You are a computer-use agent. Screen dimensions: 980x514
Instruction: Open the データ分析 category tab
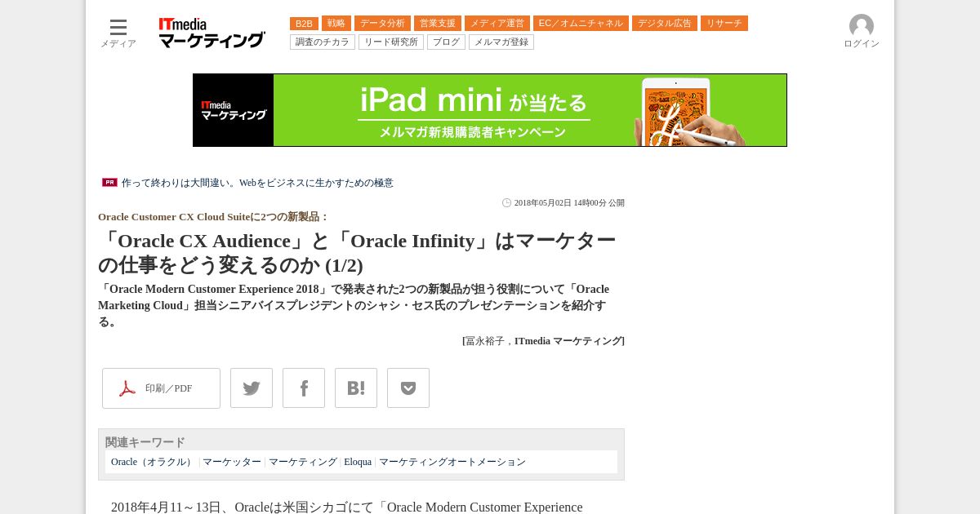382,24
